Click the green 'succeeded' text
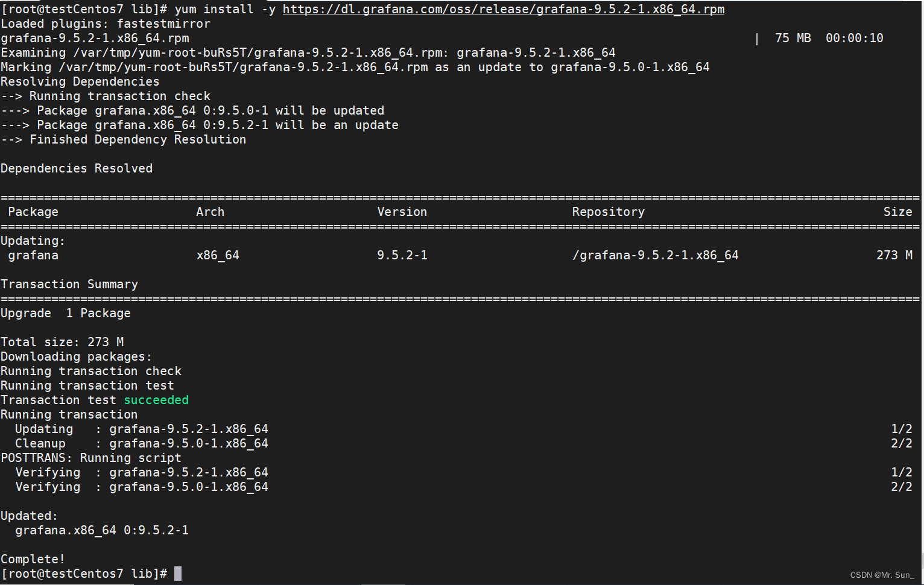924x585 pixels. [156, 400]
